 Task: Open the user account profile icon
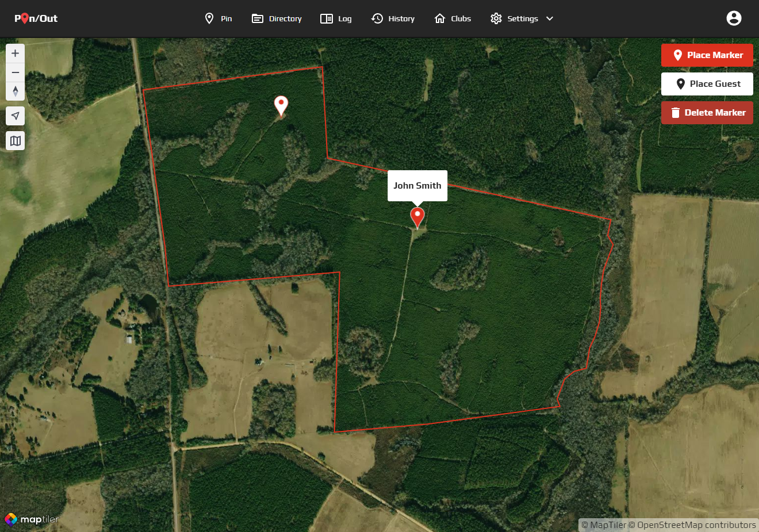tap(734, 18)
